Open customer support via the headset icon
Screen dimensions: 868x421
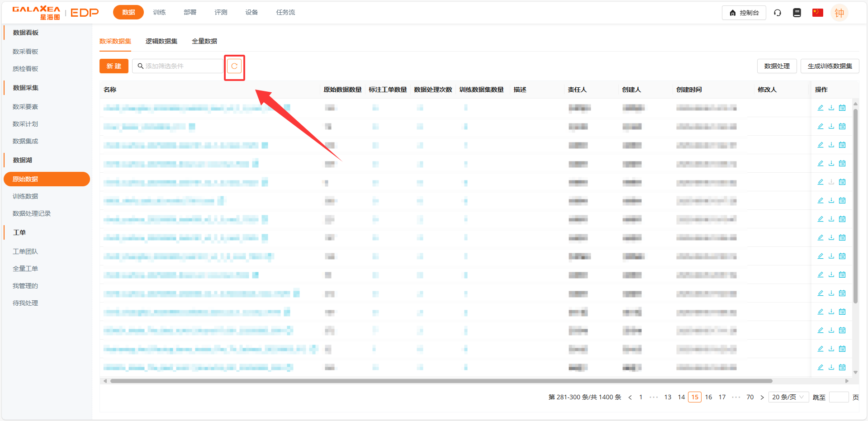pyautogui.click(x=778, y=13)
